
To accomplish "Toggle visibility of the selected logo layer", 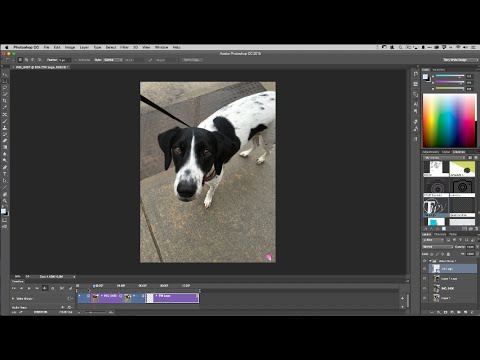I will (425, 269).
